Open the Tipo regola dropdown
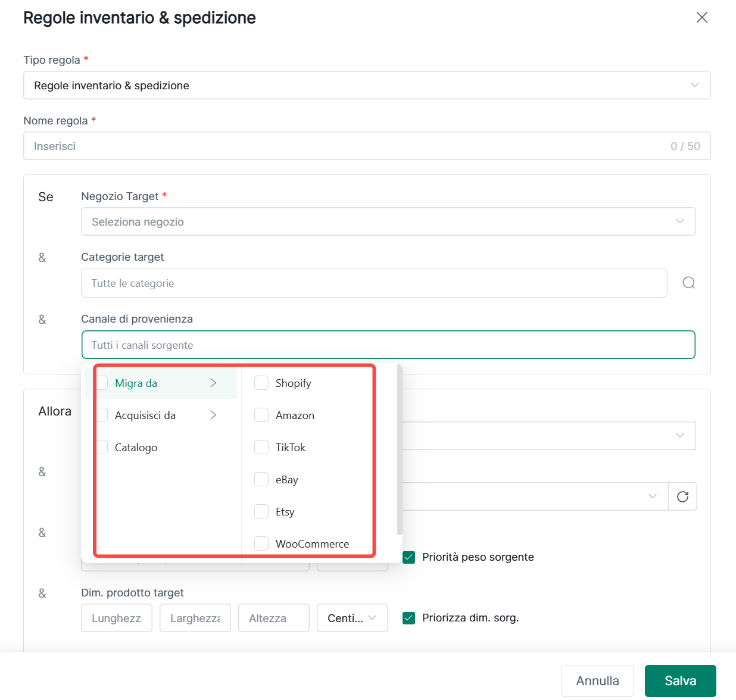The image size is (736, 700). tap(366, 85)
